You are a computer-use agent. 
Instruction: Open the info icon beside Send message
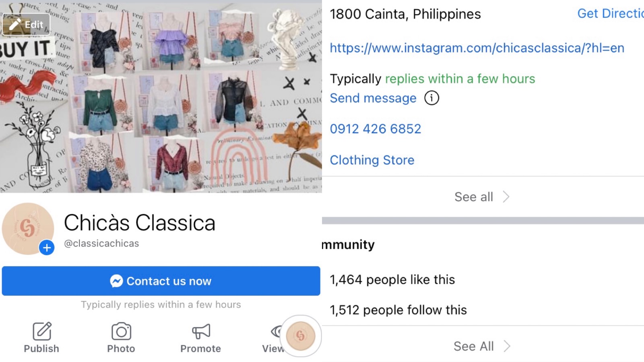(x=431, y=98)
